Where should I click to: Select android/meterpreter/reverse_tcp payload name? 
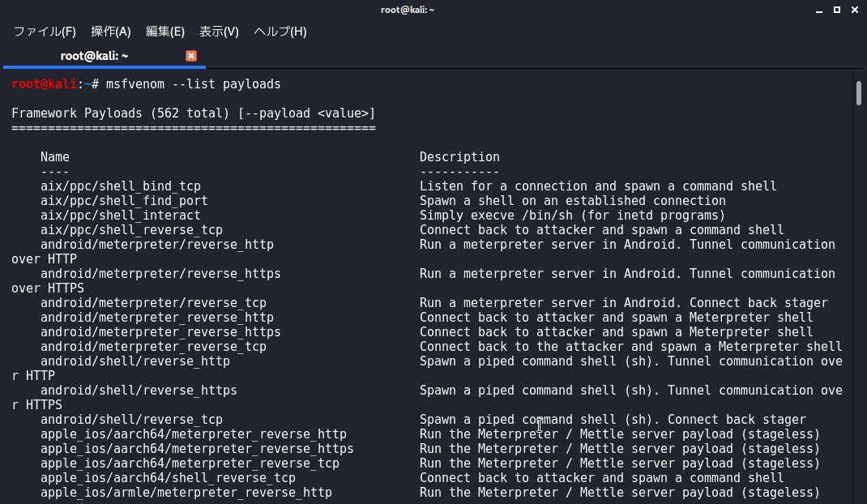(x=154, y=303)
